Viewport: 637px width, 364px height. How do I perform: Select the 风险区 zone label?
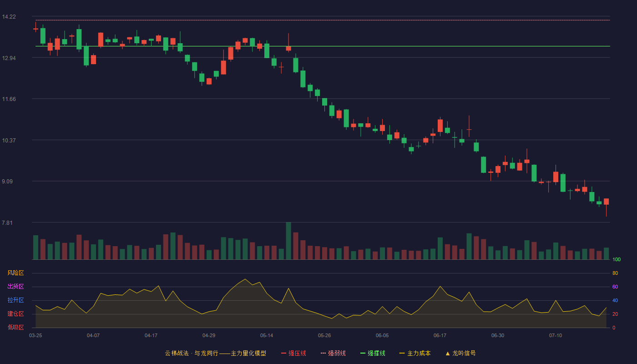click(x=15, y=273)
